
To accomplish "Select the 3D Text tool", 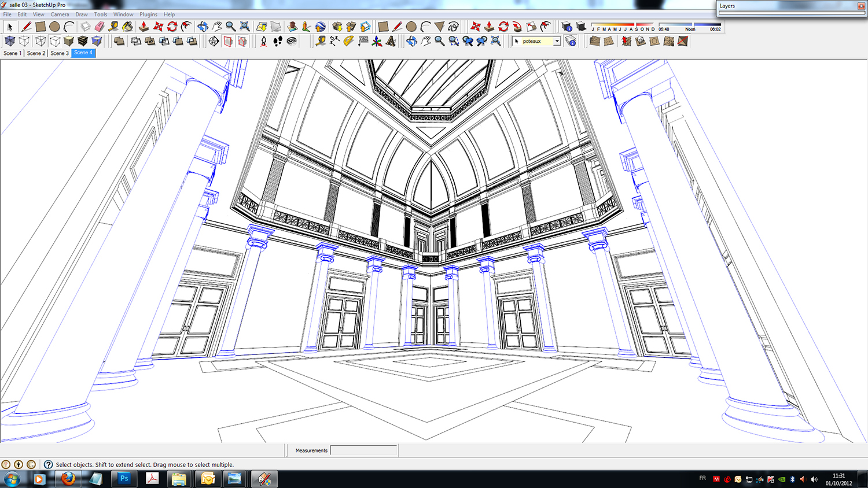I will point(391,41).
